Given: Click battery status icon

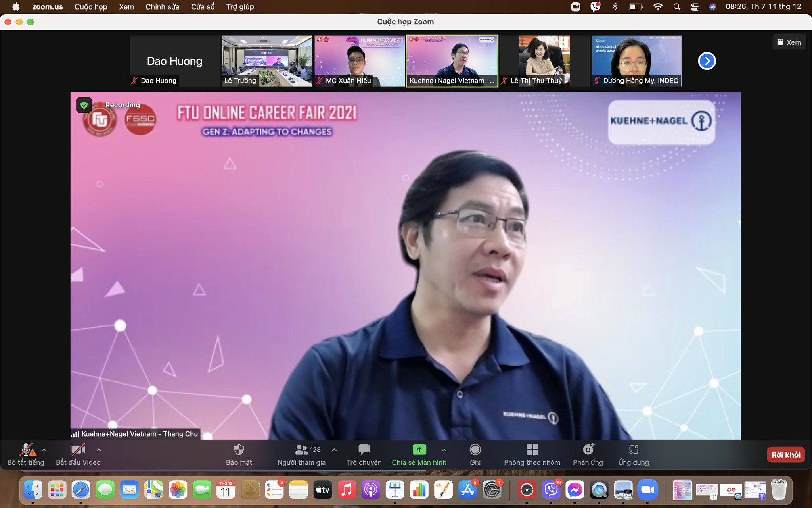Looking at the screenshot, I should [x=636, y=7].
